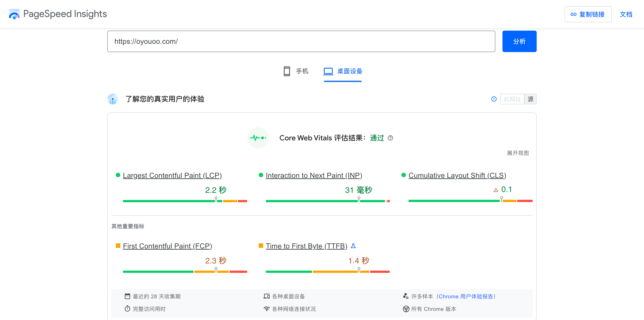Image resolution: width=644 pixels, height=320 pixels.
Task: Click the laptop icon in desktop tab
Action: pyautogui.click(x=328, y=72)
